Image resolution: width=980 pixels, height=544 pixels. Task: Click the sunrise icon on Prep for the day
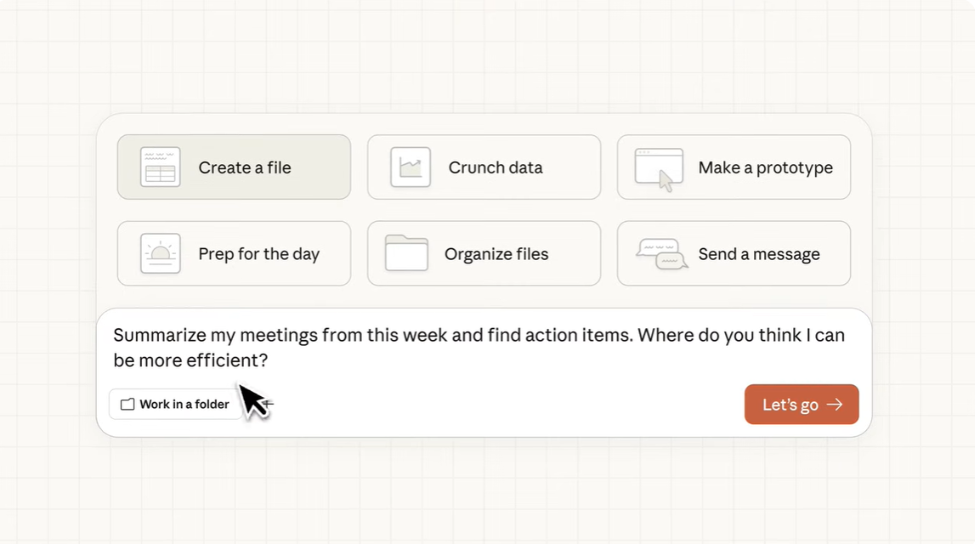tap(160, 253)
